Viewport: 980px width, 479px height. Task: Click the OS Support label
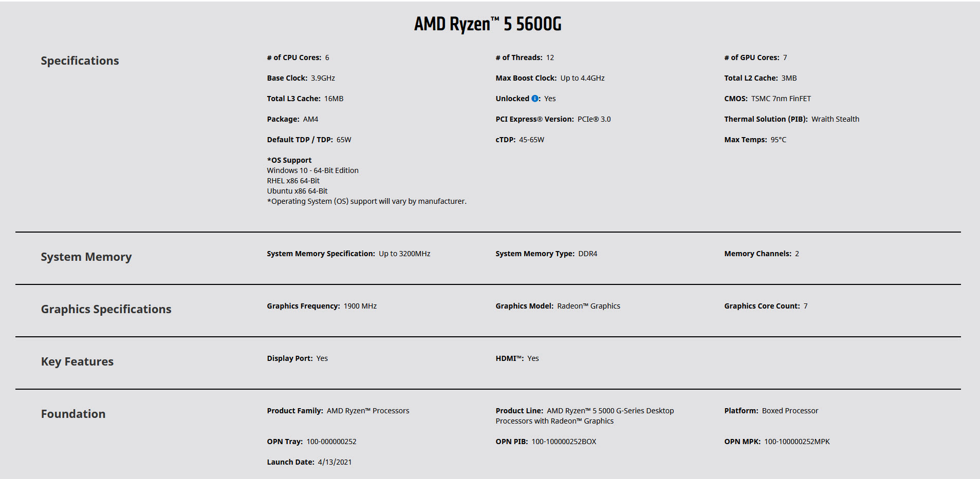tap(289, 160)
